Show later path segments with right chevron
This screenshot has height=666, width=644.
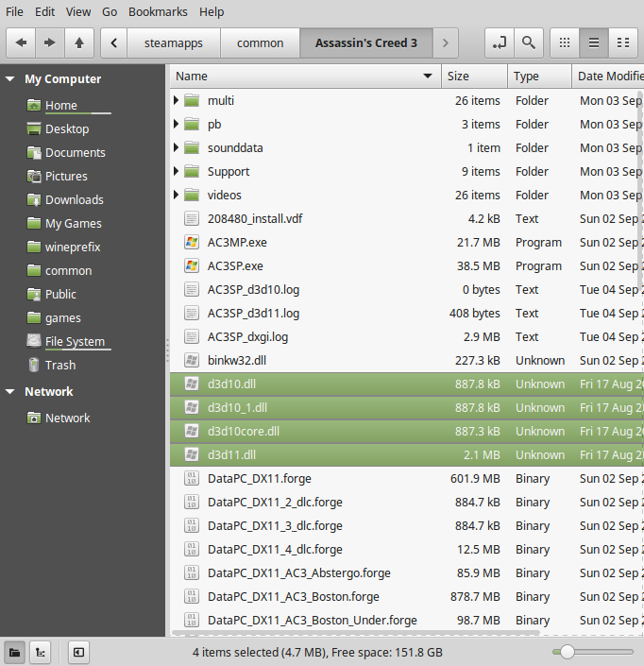[446, 43]
